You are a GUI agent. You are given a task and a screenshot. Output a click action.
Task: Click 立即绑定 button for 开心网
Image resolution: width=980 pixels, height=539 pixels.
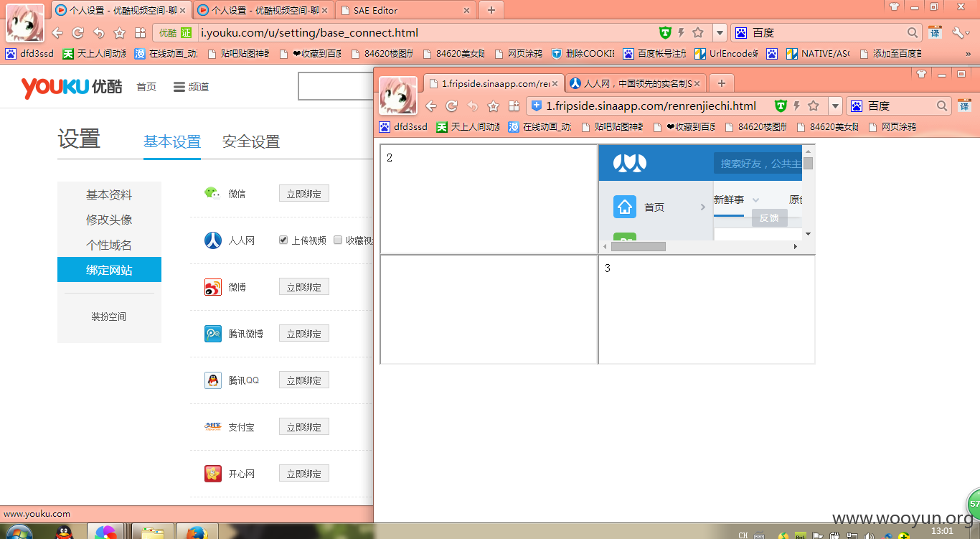304,474
